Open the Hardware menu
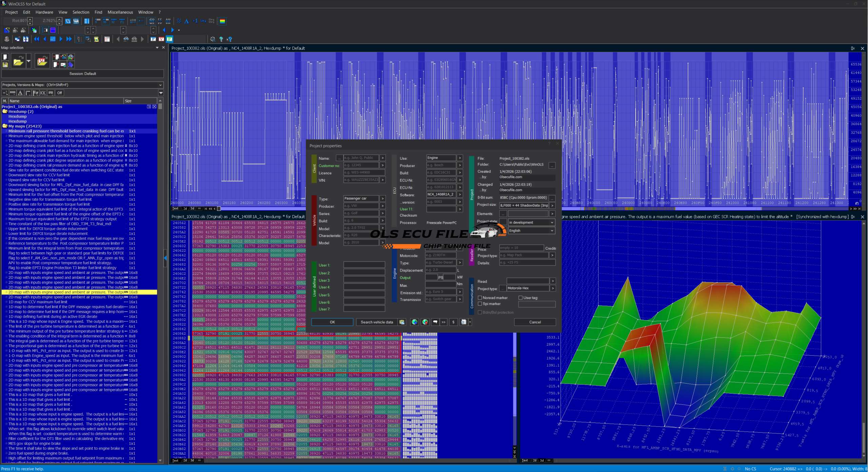868x472 pixels. (44, 12)
